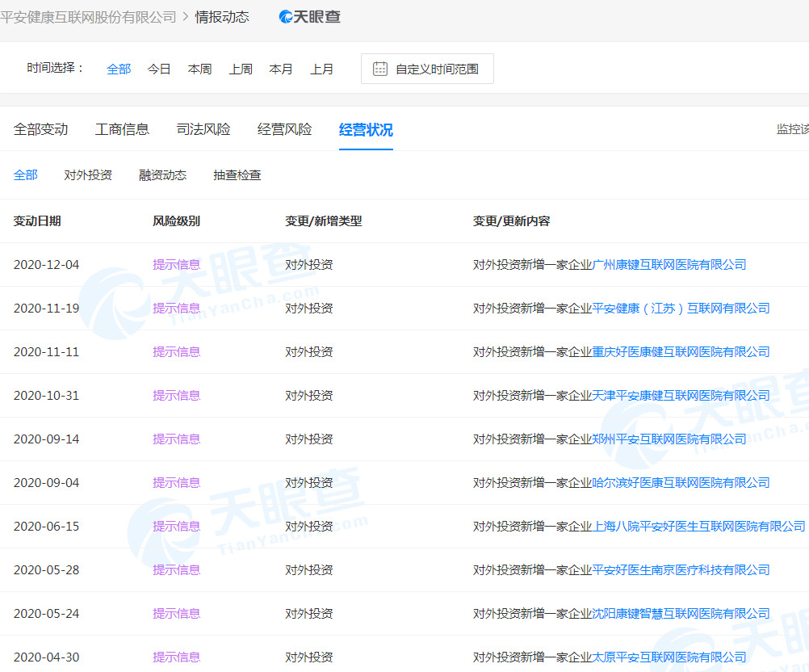Select the 全部 sub-filter under 经营状况
809x672 pixels.
pyautogui.click(x=25, y=175)
